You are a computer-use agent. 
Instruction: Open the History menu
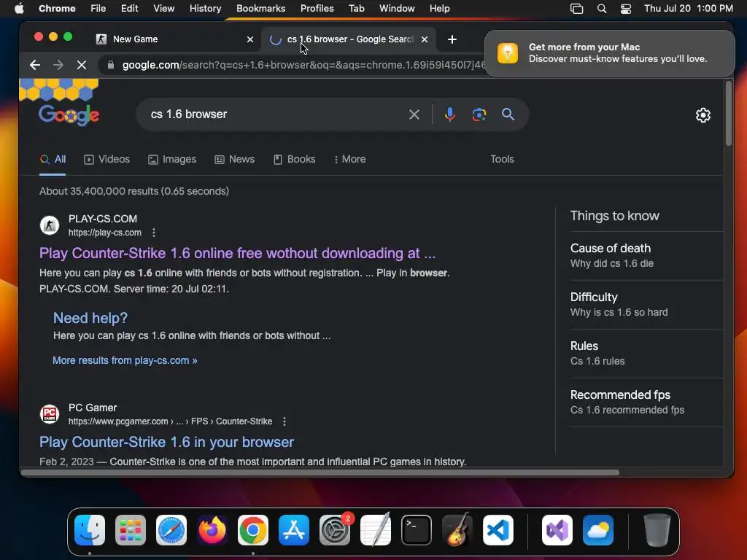coord(205,9)
